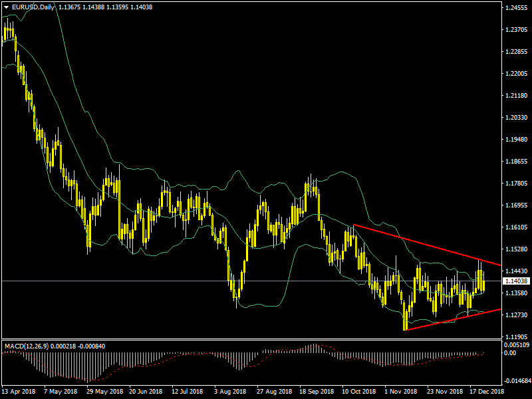Click the 17 Dec 2018 date label
Screen dimensions: 532x399
pyautogui.click(x=488, y=392)
